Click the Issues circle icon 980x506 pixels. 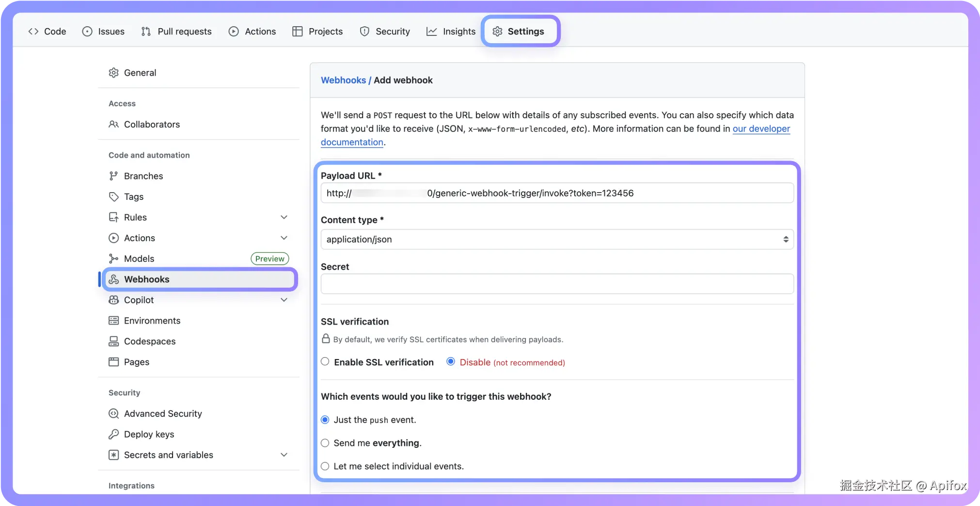87,32
